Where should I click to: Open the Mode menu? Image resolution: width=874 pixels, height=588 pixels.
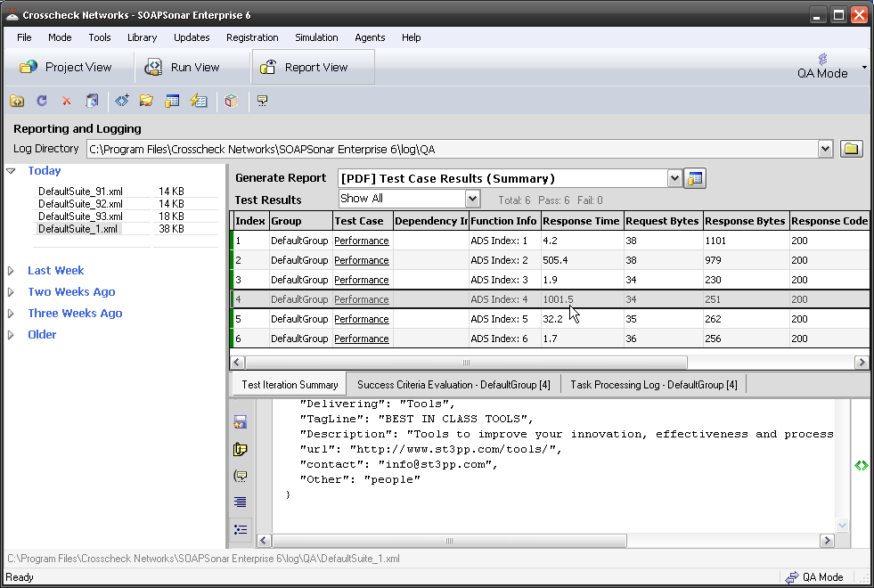(60, 37)
